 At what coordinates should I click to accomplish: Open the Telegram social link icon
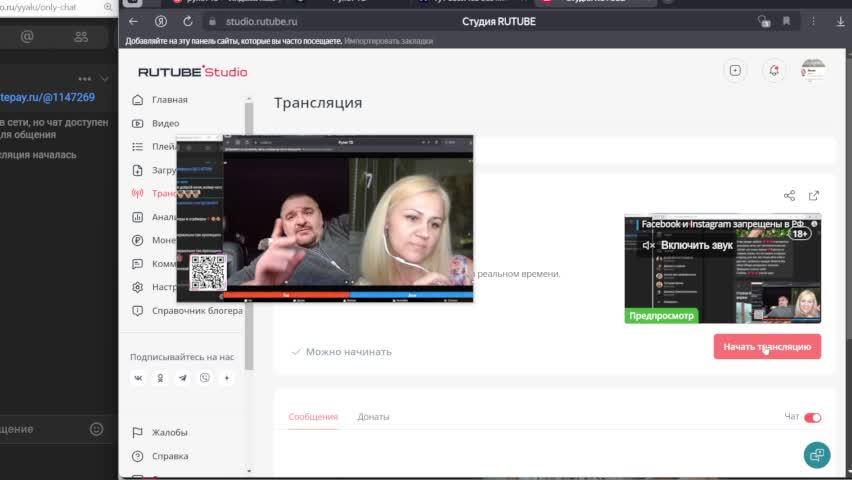point(182,378)
